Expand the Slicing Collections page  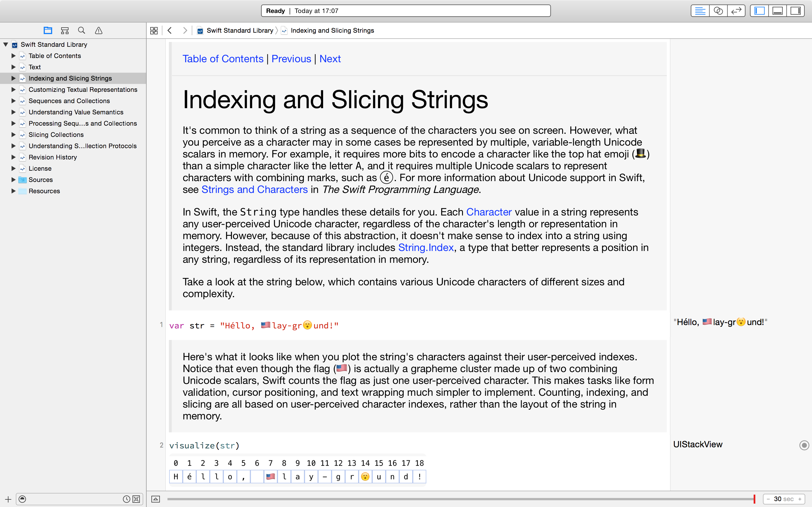point(14,134)
